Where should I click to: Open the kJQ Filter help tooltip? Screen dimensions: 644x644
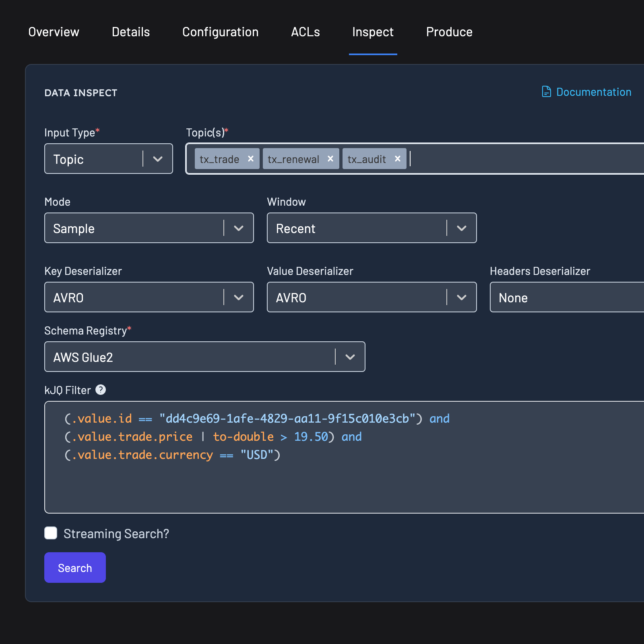(x=101, y=390)
